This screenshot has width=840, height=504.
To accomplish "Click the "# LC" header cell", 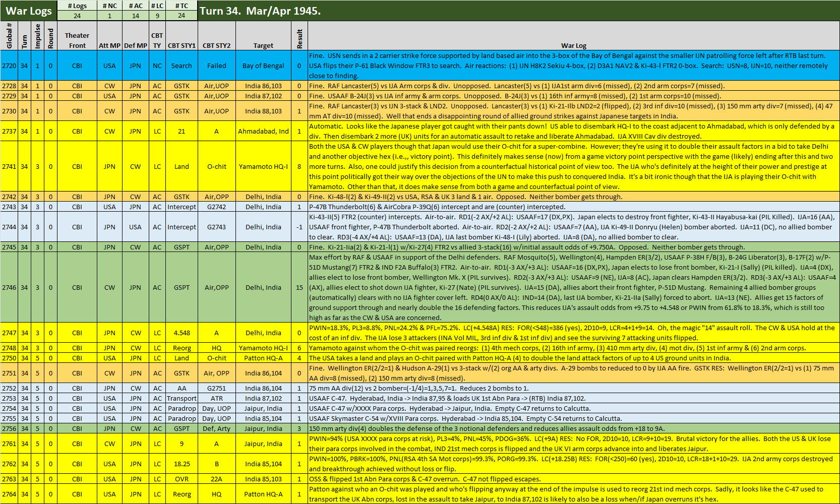I will (157, 6).
